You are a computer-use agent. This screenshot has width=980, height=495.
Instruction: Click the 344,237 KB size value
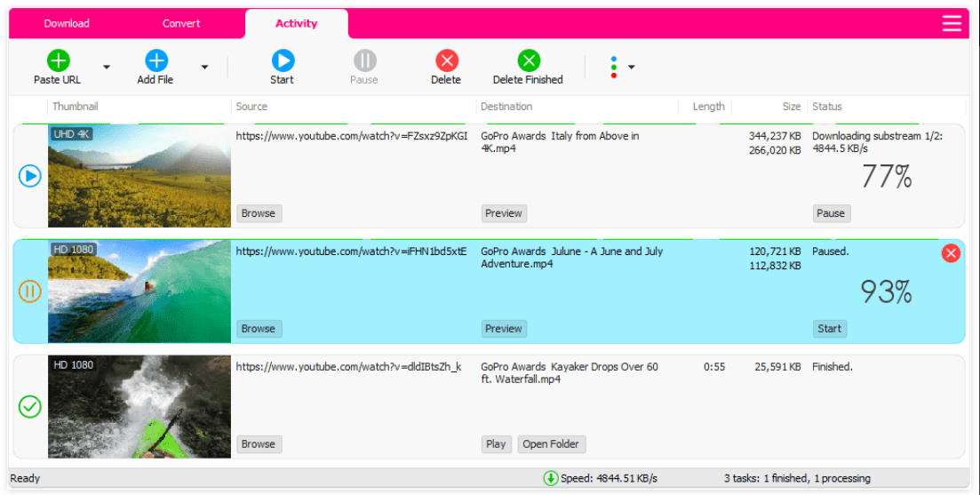click(775, 136)
